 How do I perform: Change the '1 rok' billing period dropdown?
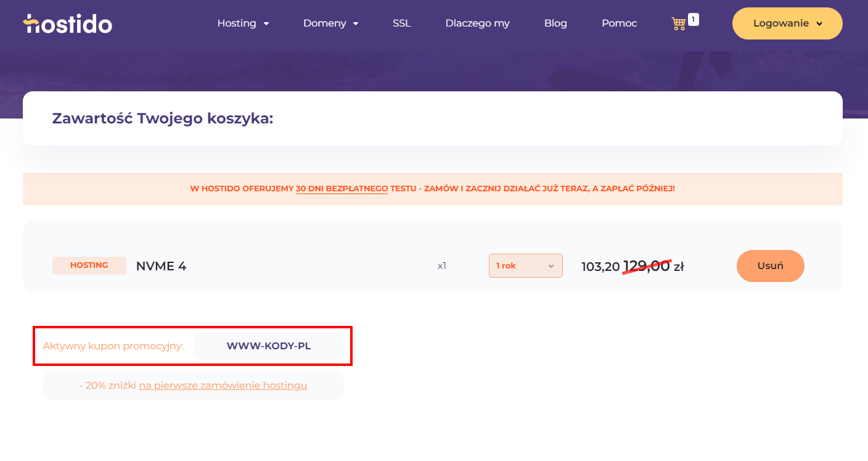(x=526, y=265)
